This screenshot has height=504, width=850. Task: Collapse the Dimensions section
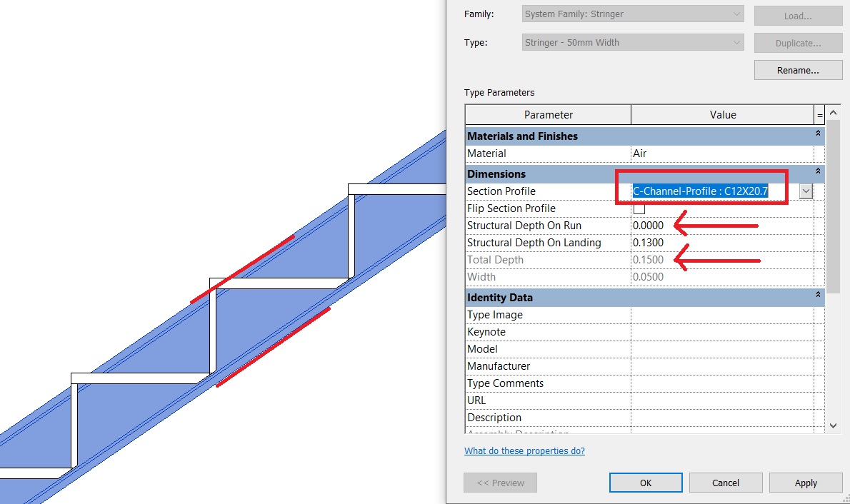tap(818, 171)
